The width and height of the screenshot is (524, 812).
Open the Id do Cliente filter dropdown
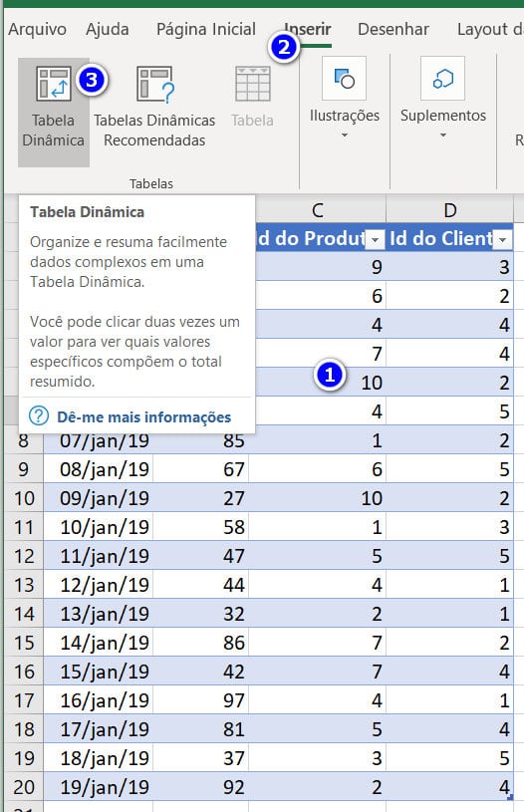click(502, 240)
